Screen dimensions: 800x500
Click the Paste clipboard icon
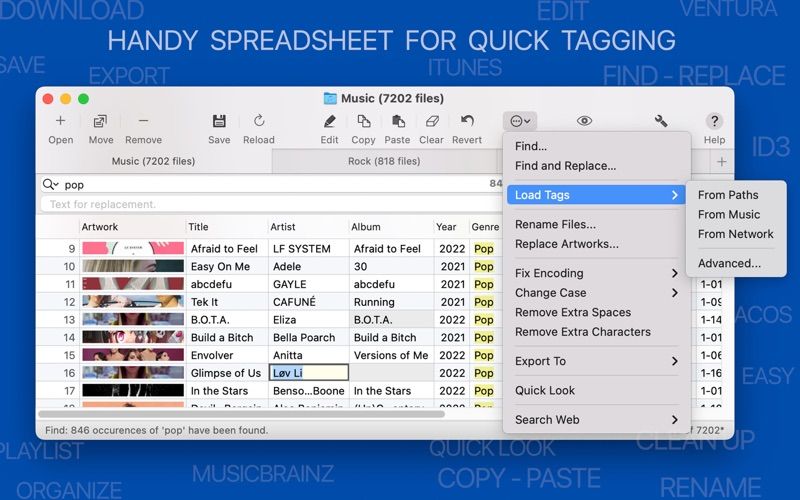coord(397,121)
